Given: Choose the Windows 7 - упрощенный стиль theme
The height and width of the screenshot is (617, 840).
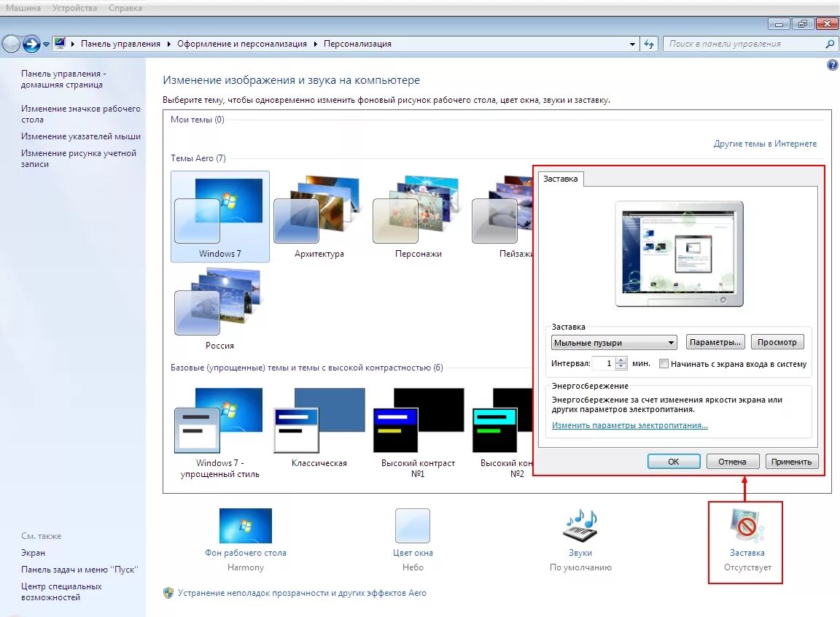Looking at the screenshot, I should point(219,432).
